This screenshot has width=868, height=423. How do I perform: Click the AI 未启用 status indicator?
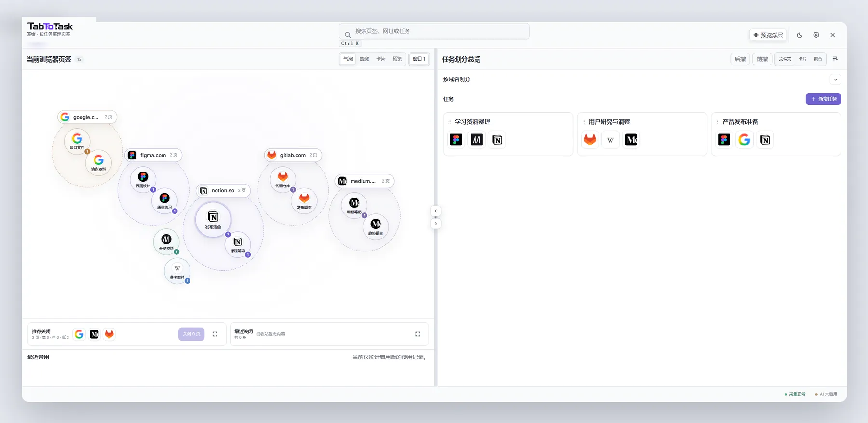pyautogui.click(x=827, y=394)
